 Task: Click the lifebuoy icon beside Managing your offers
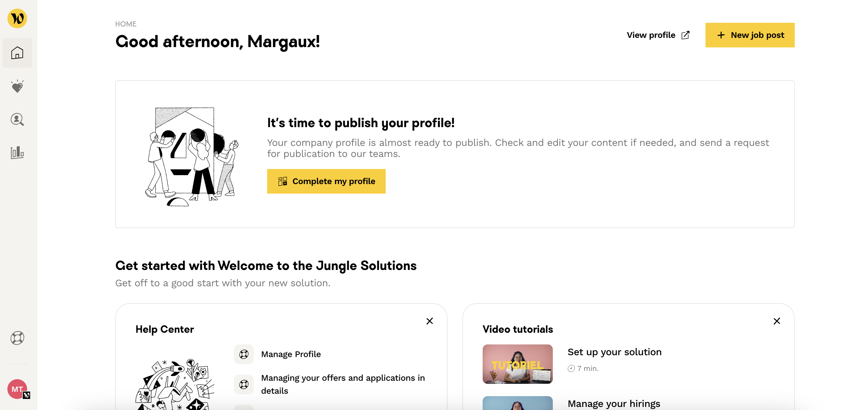point(243,384)
